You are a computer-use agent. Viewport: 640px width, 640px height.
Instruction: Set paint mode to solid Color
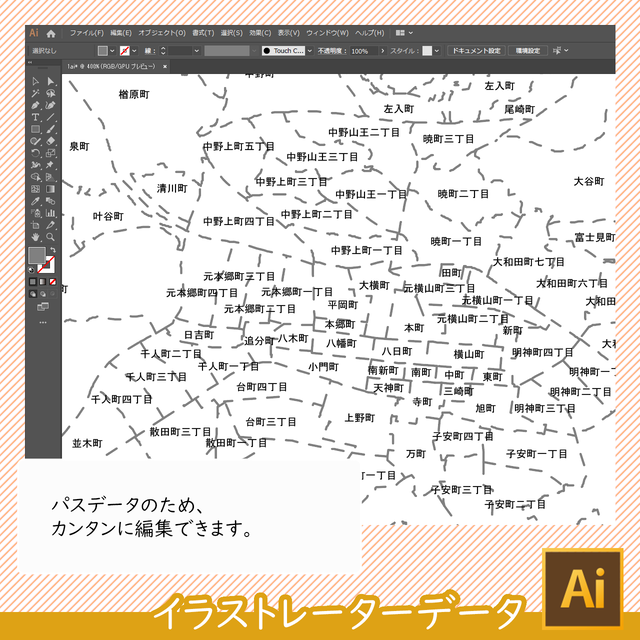point(33,282)
